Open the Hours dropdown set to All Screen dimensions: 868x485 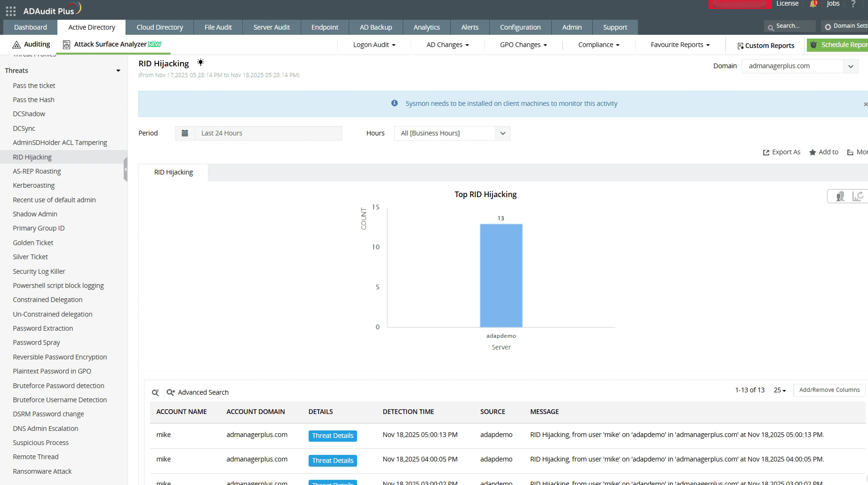[x=452, y=133]
